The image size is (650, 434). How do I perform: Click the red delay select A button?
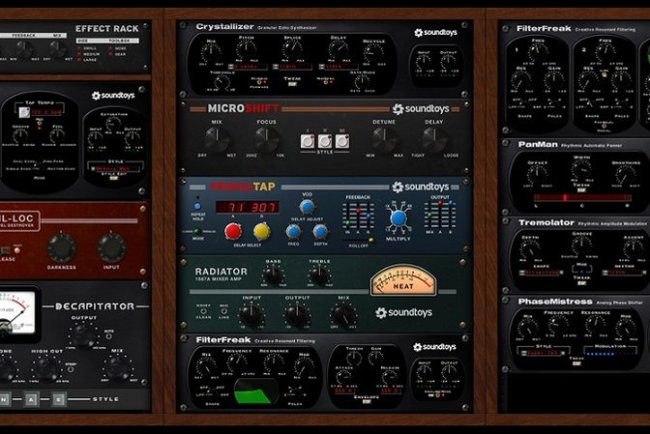pyautogui.click(x=233, y=231)
